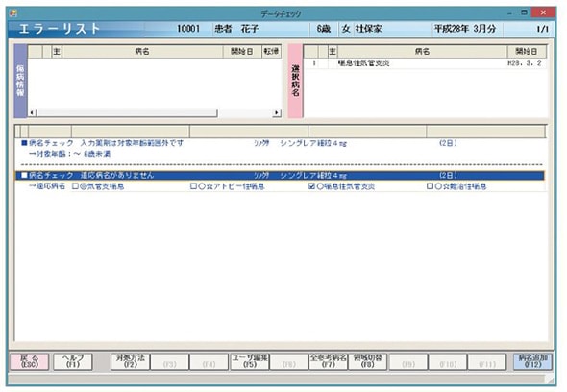Image resolution: width=567 pixels, height=392 pixels.
Task: Check the 難治性喘息 checkbox
Action: 430,186
